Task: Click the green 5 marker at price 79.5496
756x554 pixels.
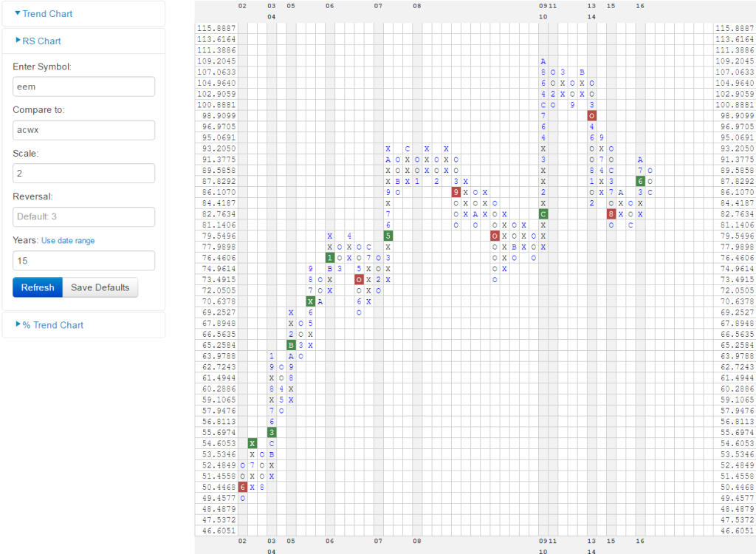Action: (388, 236)
